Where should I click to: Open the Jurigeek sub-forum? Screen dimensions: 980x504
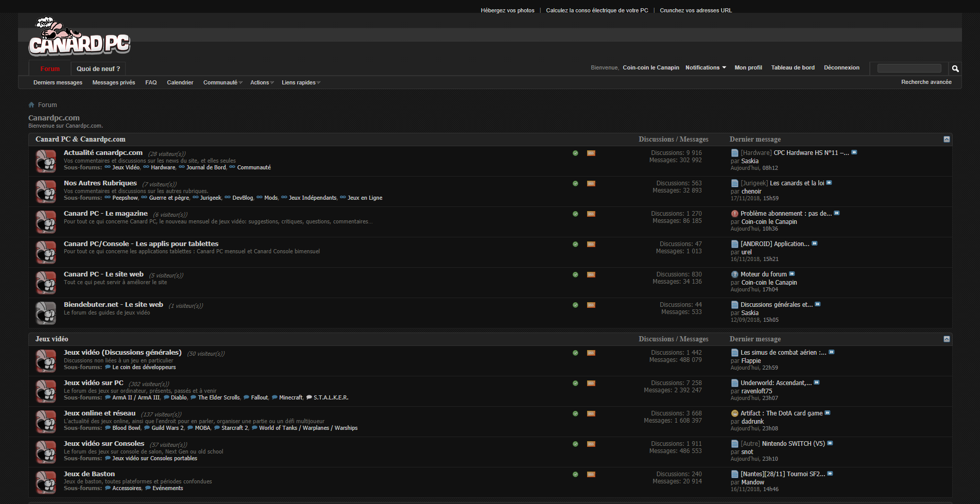[211, 198]
